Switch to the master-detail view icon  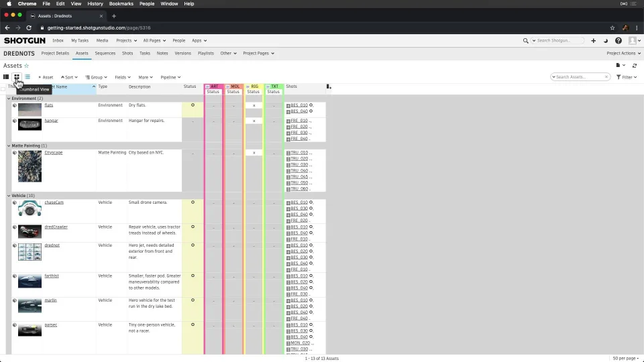click(6, 76)
